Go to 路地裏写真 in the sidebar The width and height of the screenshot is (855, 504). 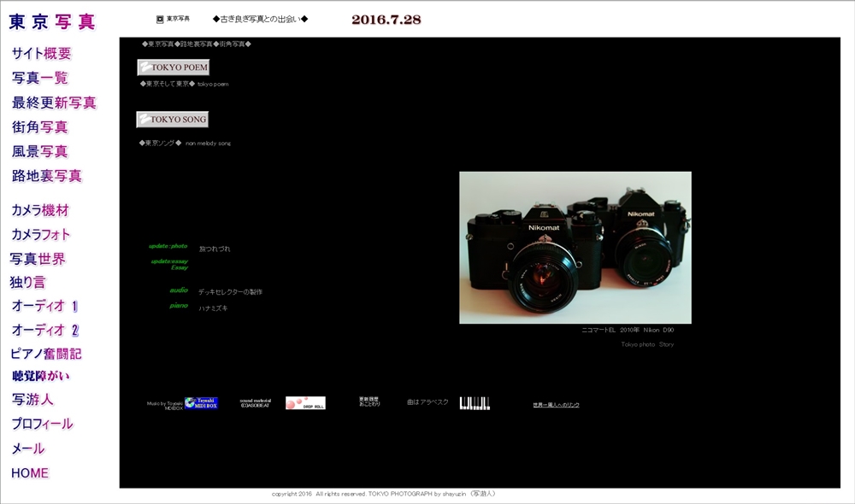point(47,175)
